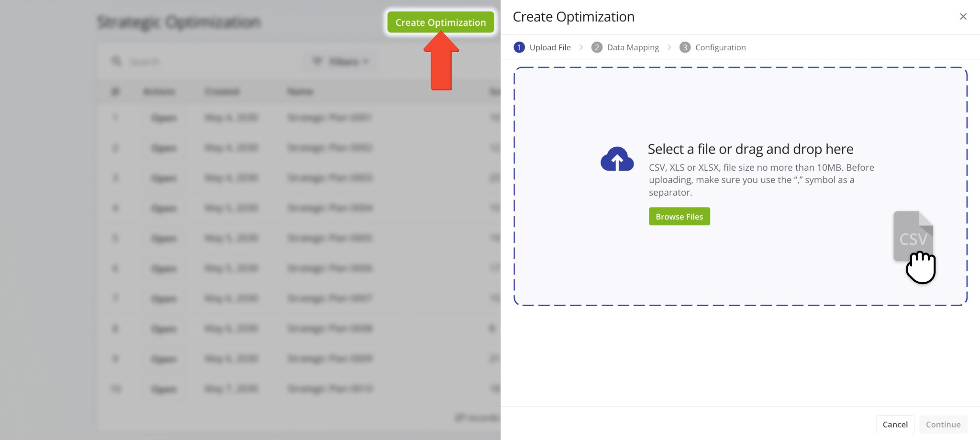The height and width of the screenshot is (440, 980).
Task: Go to the Data Mapping step
Action: [x=625, y=47]
